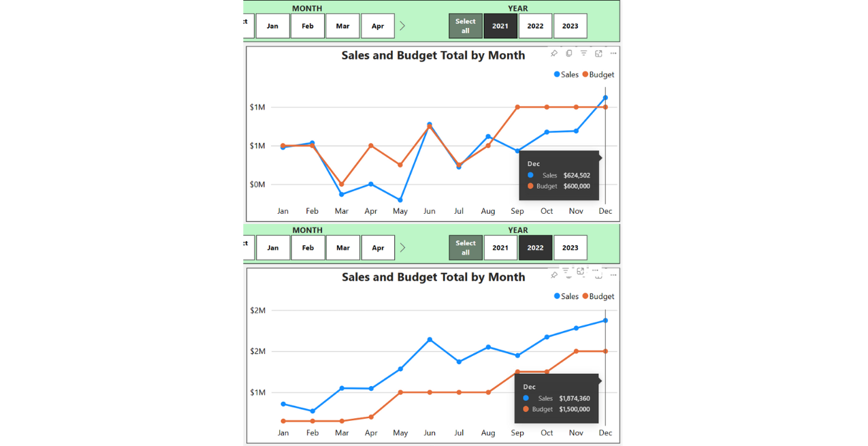
Task: Choose Apr in the lower month slicer
Action: pyautogui.click(x=378, y=248)
